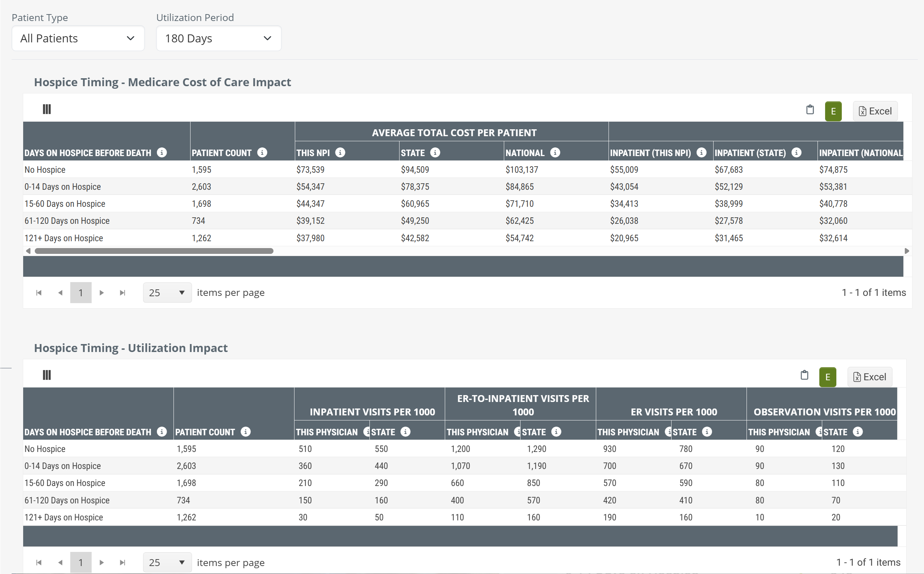Click info icon beside THIS NPI header
This screenshot has height=574, width=924.
coord(340,152)
